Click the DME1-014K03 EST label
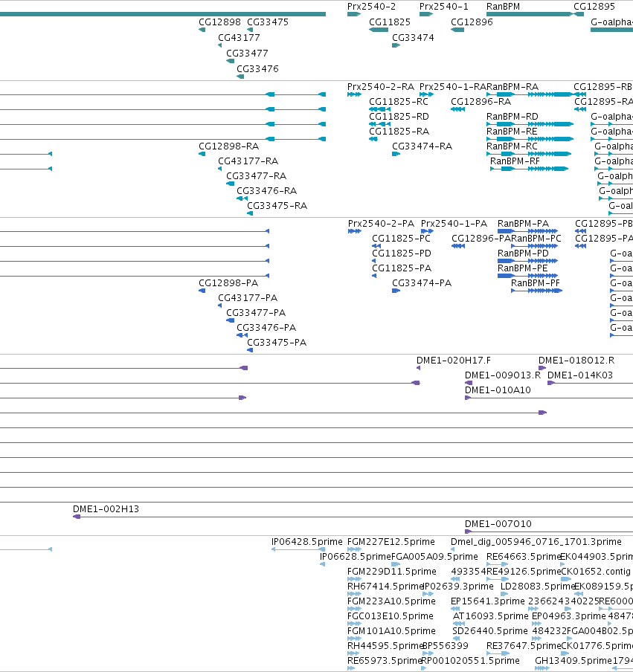This screenshot has width=633, height=672. tap(580, 375)
